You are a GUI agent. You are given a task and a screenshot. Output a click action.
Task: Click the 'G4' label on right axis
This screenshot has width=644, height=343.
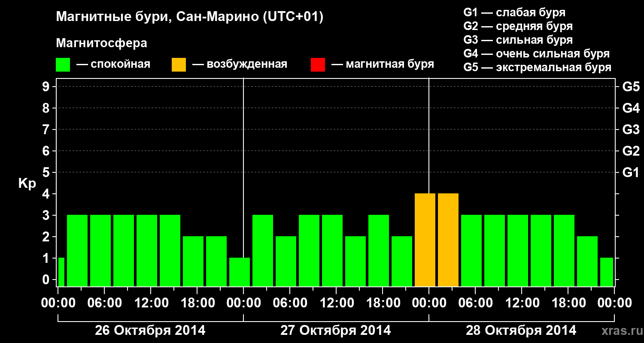[x=631, y=108]
